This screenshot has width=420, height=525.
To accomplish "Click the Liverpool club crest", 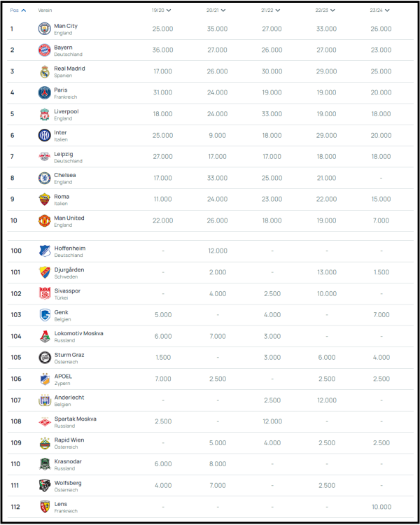I will (45, 114).
